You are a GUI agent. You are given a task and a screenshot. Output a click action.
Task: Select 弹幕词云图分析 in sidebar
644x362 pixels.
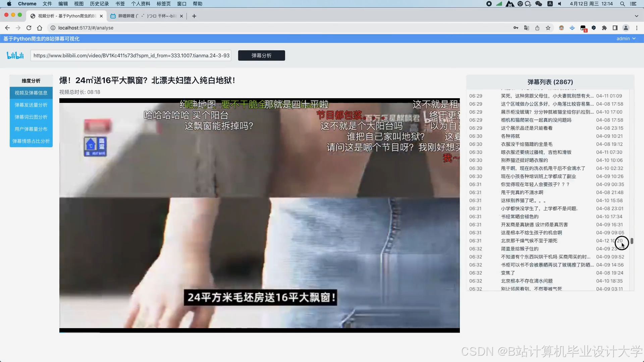[31, 117]
